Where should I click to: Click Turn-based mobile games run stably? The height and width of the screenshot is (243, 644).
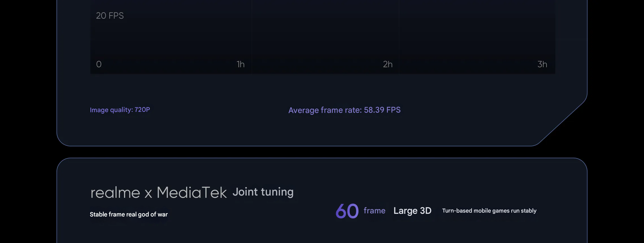(x=489, y=211)
